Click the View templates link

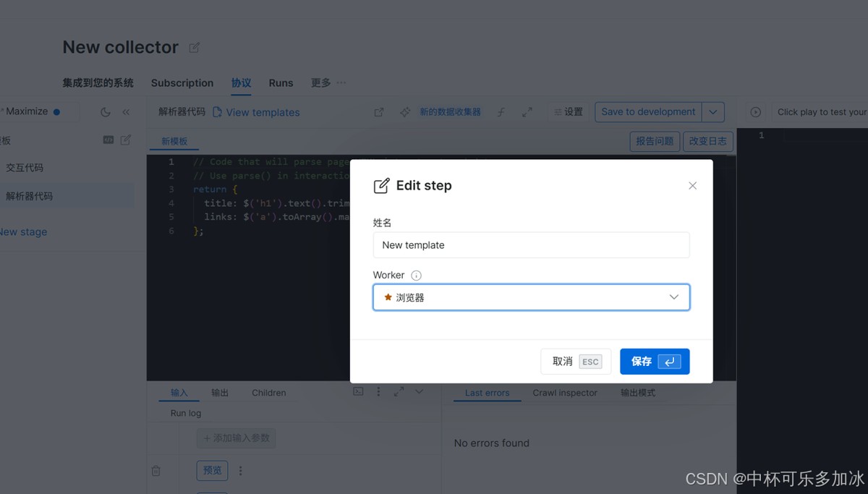tap(256, 112)
